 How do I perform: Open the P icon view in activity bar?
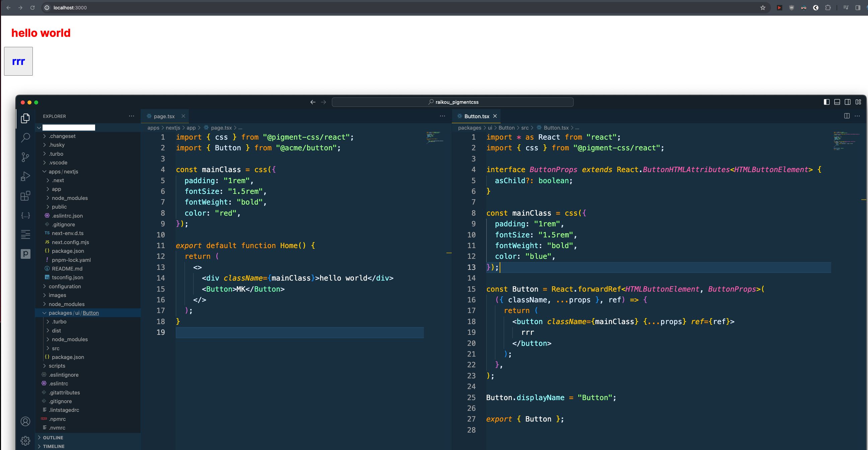pyautogui.click(x=25, y=254)
